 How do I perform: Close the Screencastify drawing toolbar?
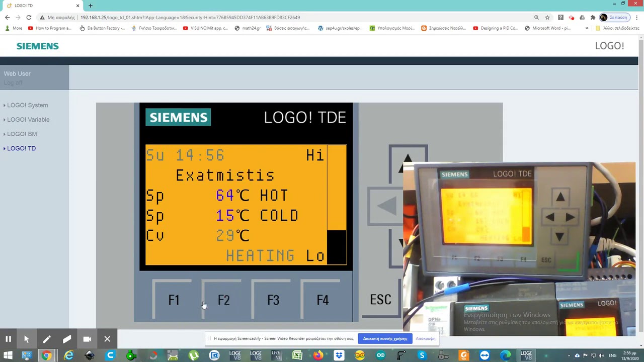coord(107,339)
